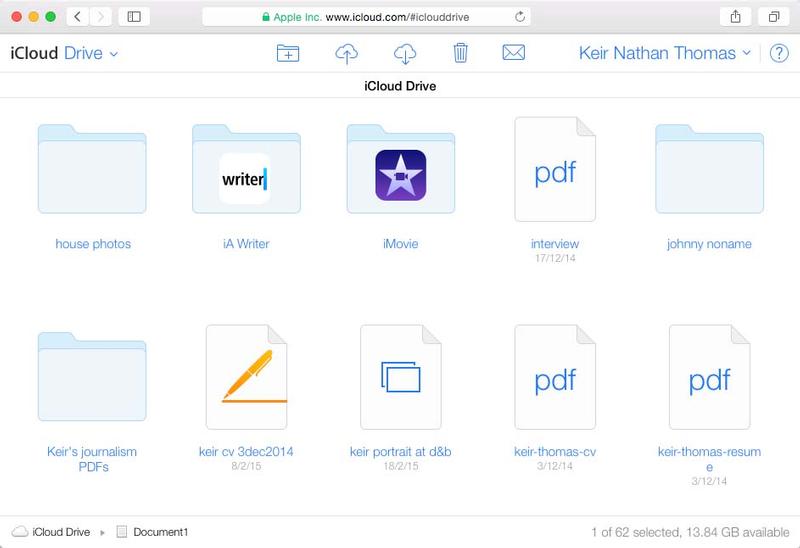Click Safari's Share button
Screen dimensions: 800x548
(x=735, y=17)
